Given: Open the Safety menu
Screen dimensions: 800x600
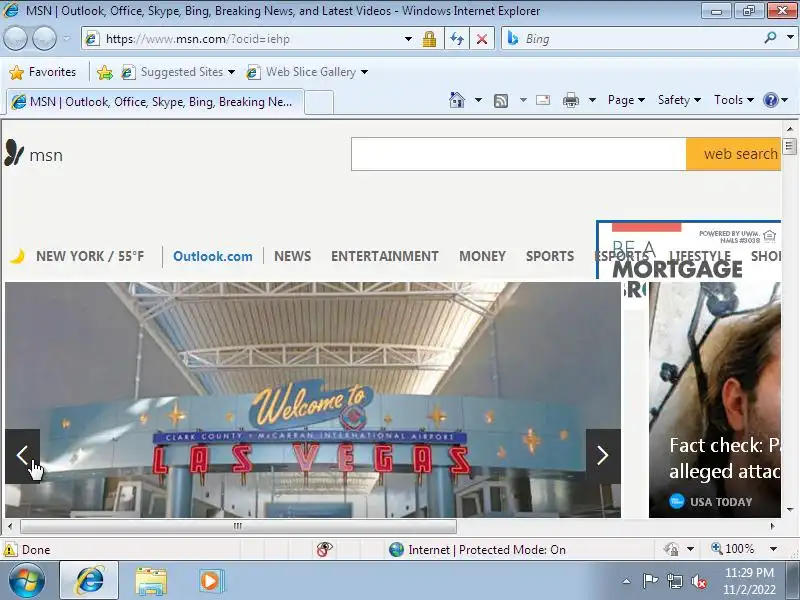Looking at the screenshot, I should pos(679,100).
